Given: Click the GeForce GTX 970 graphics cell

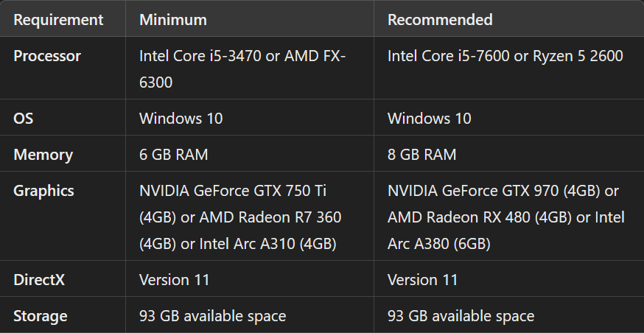Looking at the screenshot, I should pyautogui.click(x=505, y=217).
